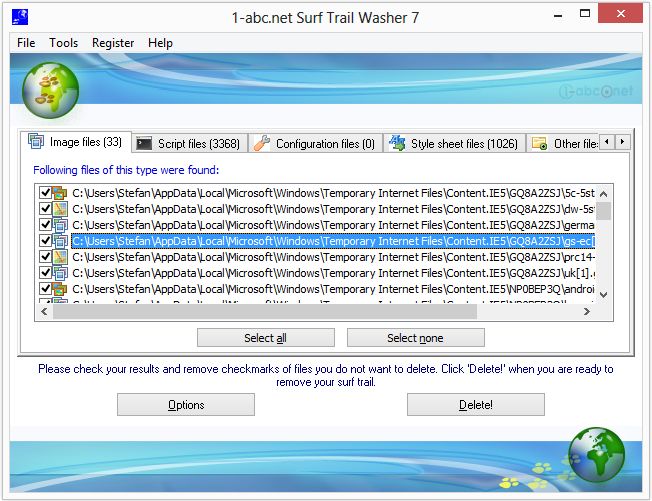
Task: Switch to the Other files tab
Action: coord(563,144)
